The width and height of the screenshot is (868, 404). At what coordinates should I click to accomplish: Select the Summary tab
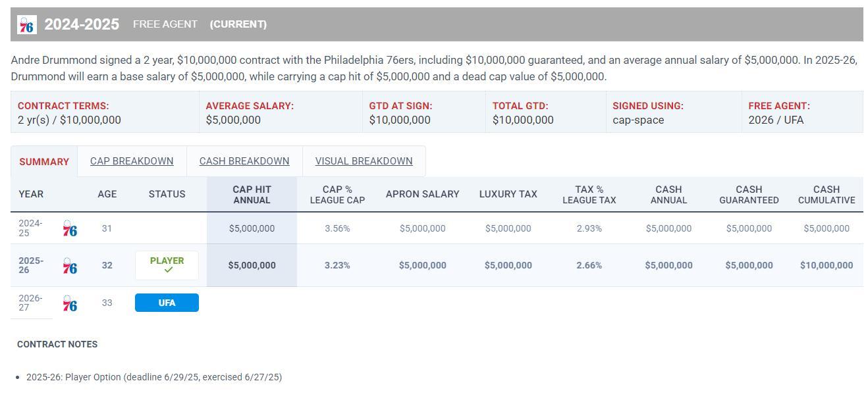[x=44, y=162]
